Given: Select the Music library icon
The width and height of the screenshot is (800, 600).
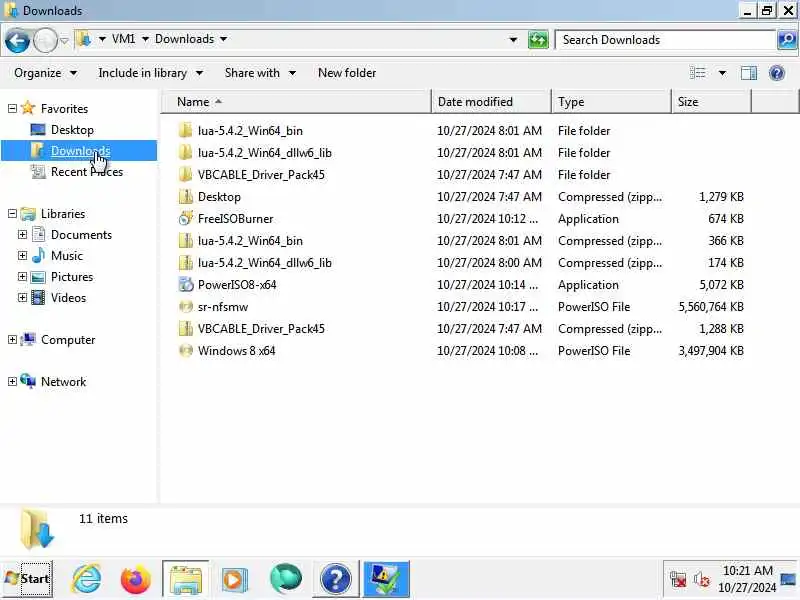Looking at the screenshot, I should 38,256.
